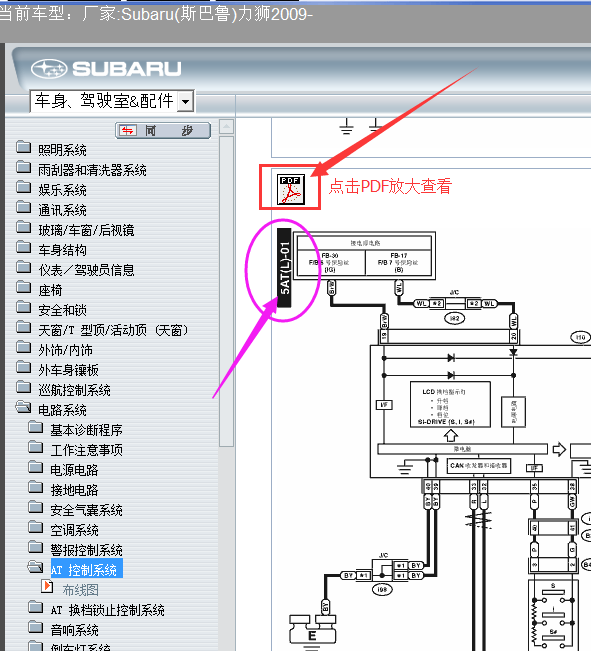This screenshot has height=651, width=591.
Task: Click the LCD SI-DRIVE box in diagram
Action: pyautogui.click(x=450, y=404)
